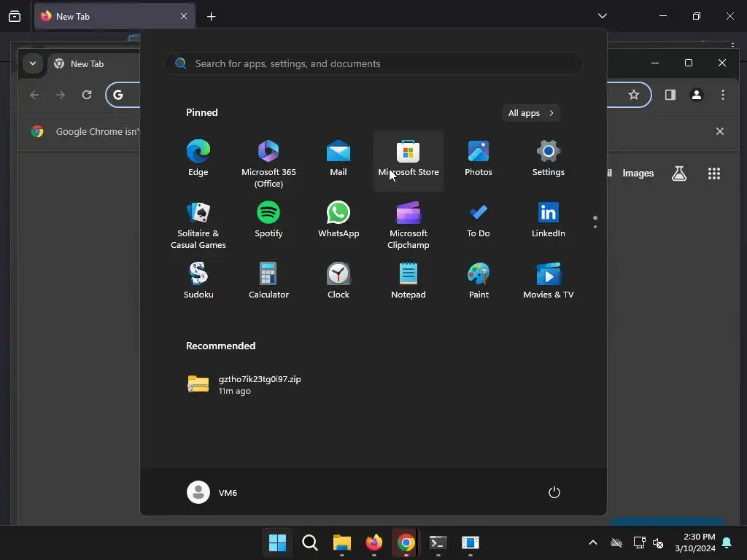This screenshot has width=747, height=560.
Task: Launch Notepad from pinned apps
Action: [409, 281]
